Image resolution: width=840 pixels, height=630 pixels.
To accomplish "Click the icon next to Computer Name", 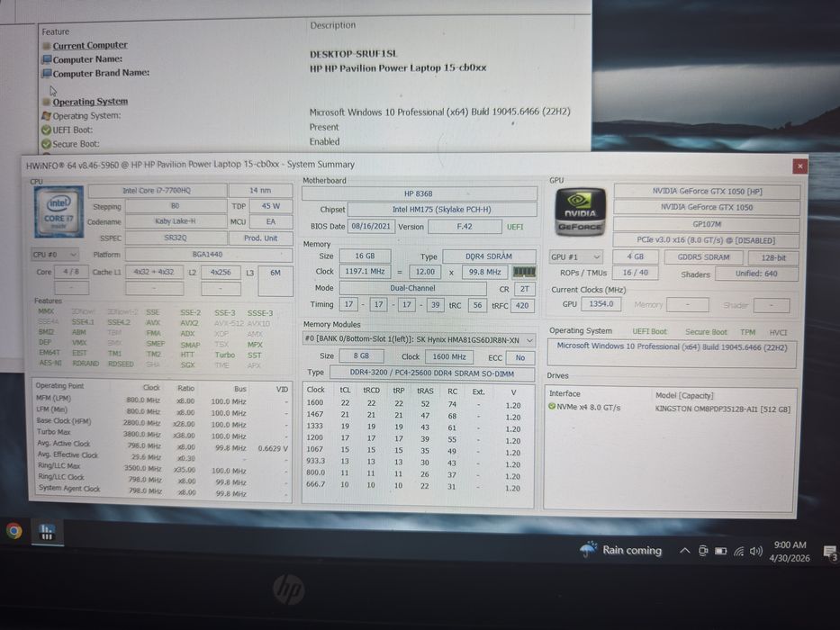I will click(47, 58).
